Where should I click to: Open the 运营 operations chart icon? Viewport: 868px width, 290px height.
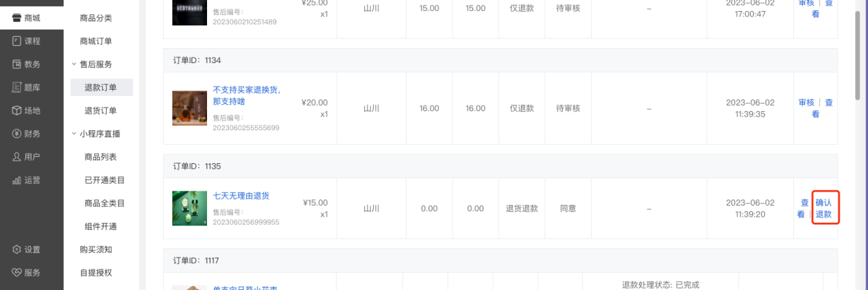click(16, 180)
